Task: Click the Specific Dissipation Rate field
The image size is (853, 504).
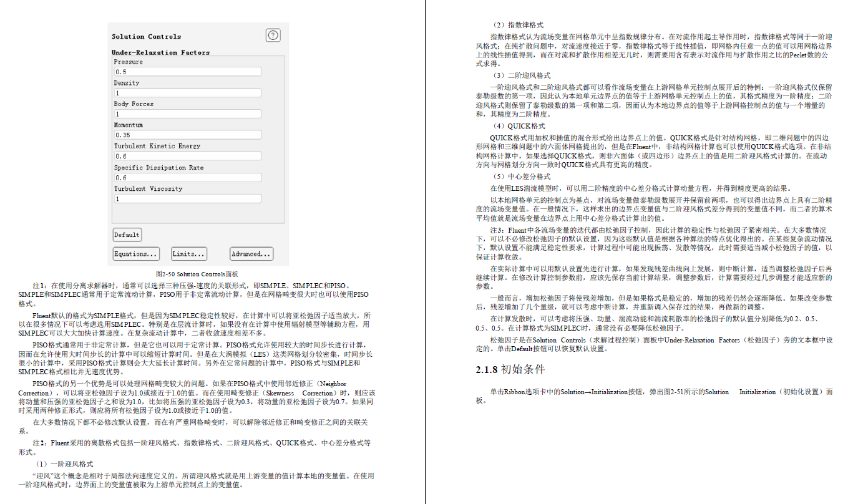Action: [187, 178]
